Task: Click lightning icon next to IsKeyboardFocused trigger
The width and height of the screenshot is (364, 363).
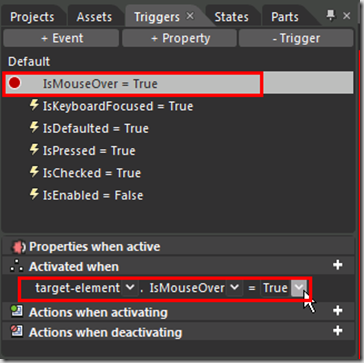Action: point(34,106)
